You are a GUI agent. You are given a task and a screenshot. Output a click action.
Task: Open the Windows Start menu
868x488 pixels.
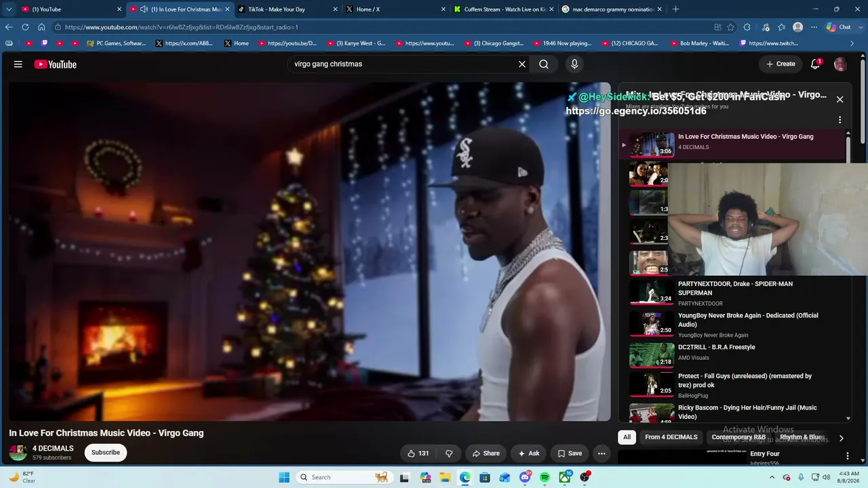284,477
